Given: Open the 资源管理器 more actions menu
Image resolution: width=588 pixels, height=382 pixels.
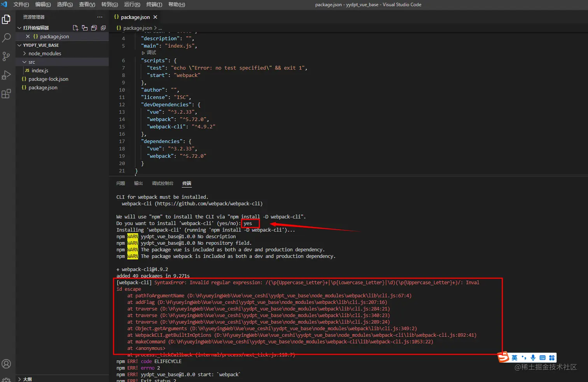Looking at the screenshot, I should (x=100, y=17).
